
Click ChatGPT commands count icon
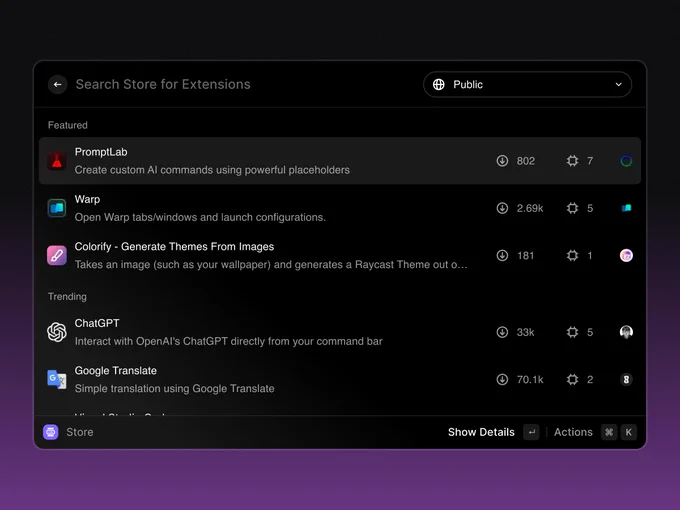click(572, 332)
